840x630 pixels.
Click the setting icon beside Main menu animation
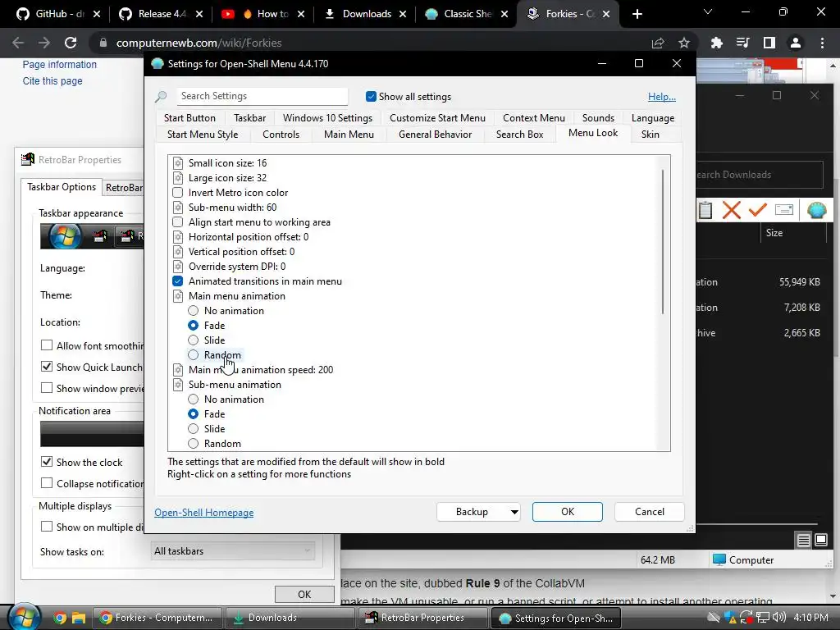178,295
